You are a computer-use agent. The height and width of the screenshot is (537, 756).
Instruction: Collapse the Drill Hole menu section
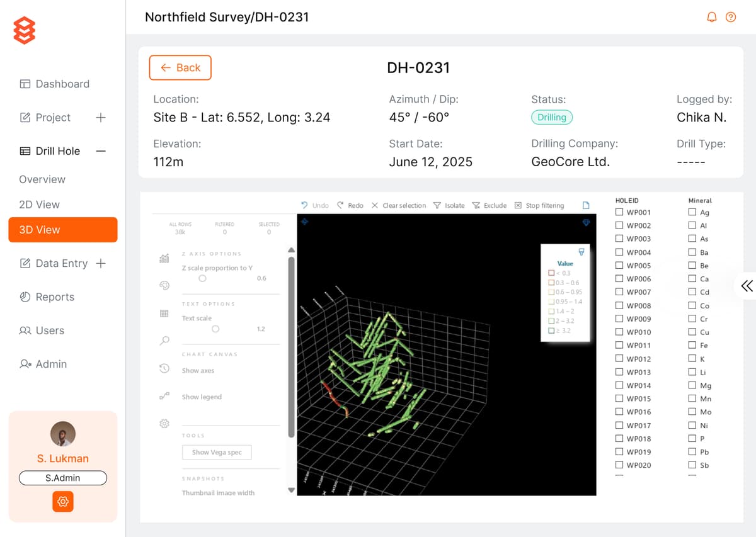coord(101,151)
